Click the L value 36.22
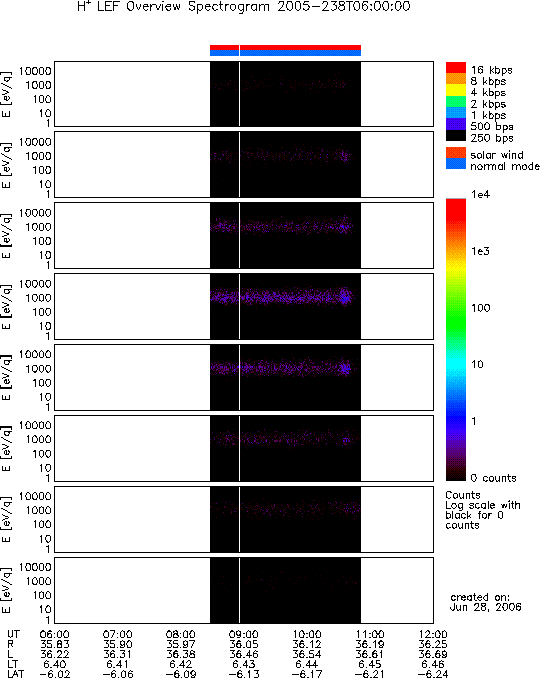This screenshot has height=678, width=540. pos(54,654)
